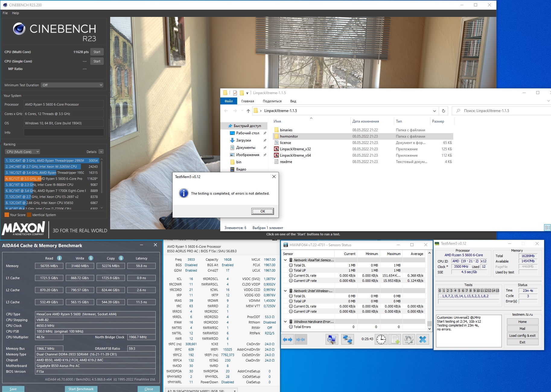
Task: Click LinpackXtreme_x64 application icon
Action: click(276, 155)
